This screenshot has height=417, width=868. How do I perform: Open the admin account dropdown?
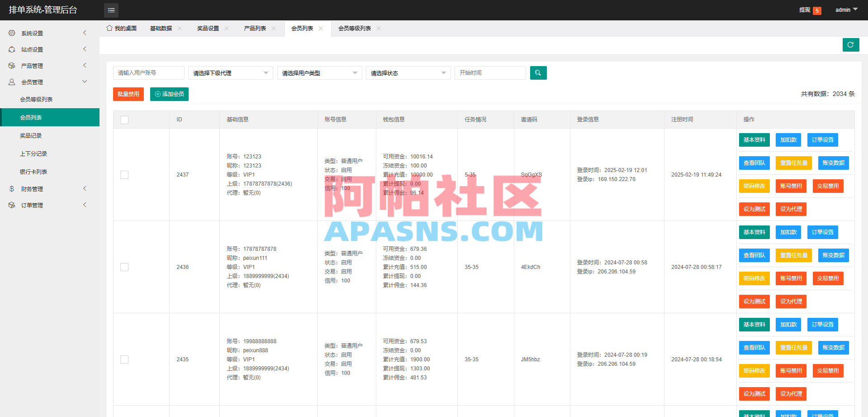(x=845, y=10)
